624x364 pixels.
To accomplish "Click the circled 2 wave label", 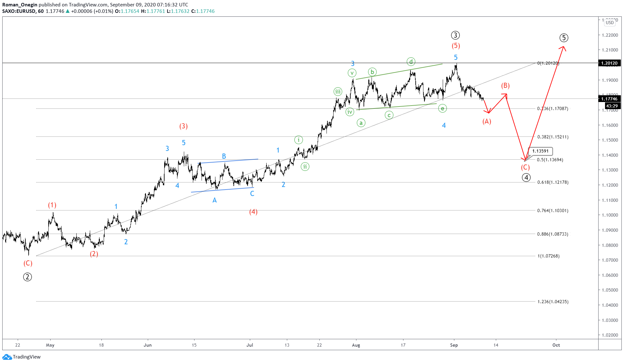I will (27, 277).
